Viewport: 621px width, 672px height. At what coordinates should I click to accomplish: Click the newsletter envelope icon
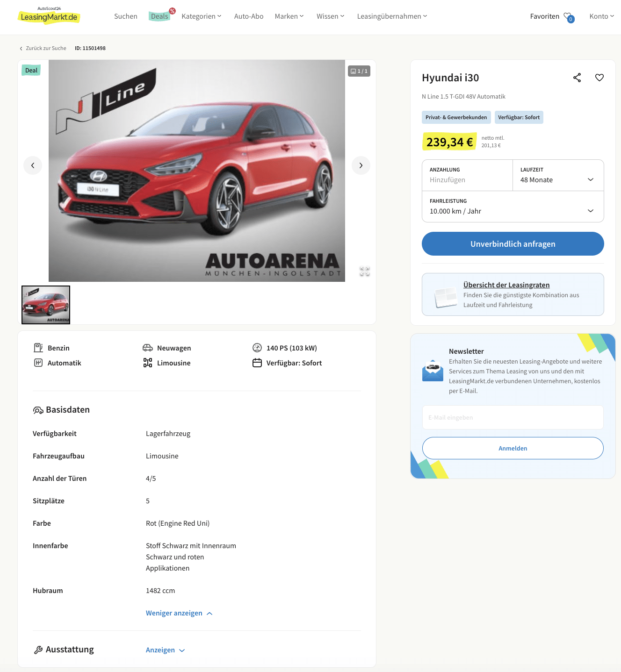point(433,371)
